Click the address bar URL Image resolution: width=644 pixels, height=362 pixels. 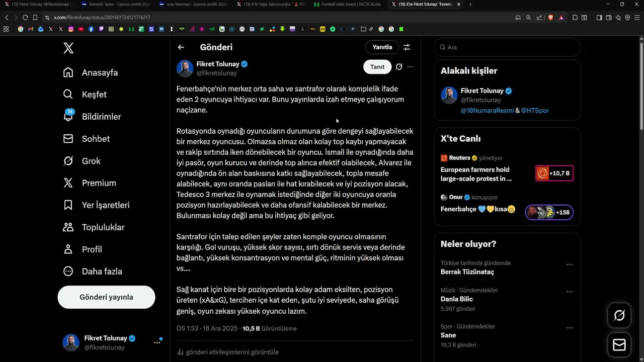(102, 18)
